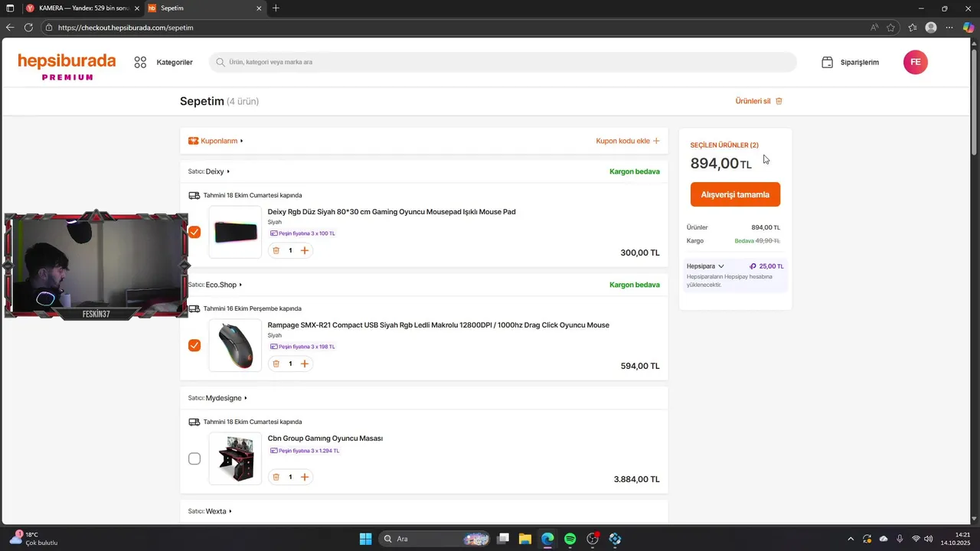Open the Deixy Rgb mousepad product title
980x551 pixels.
pyautogui.click(x=391, y=212)
